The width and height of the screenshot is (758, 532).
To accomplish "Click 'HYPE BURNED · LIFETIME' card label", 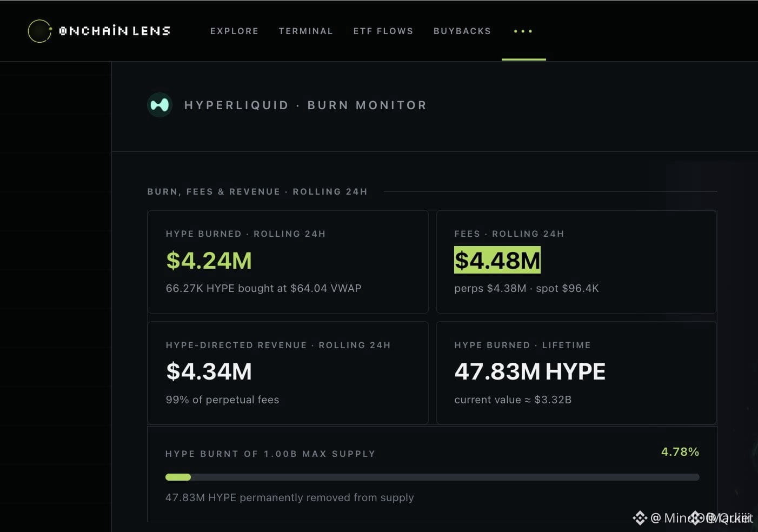I will [523, 345].
